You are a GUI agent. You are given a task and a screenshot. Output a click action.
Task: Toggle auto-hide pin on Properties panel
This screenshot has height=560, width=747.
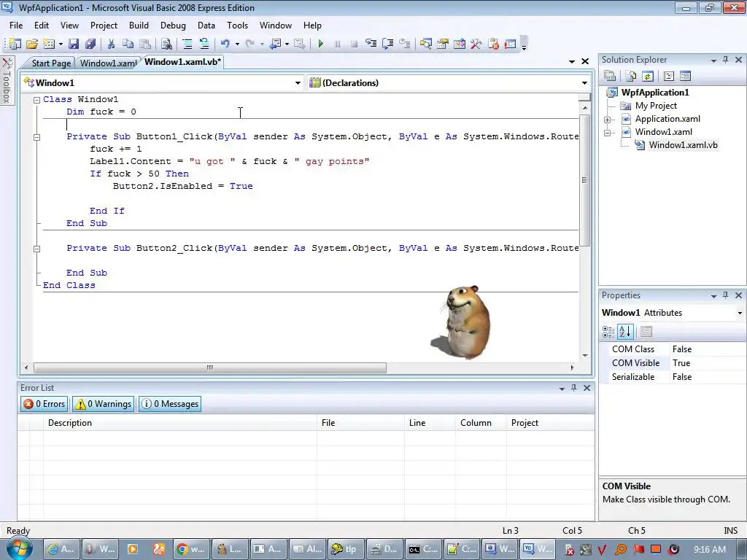(726, 295)
